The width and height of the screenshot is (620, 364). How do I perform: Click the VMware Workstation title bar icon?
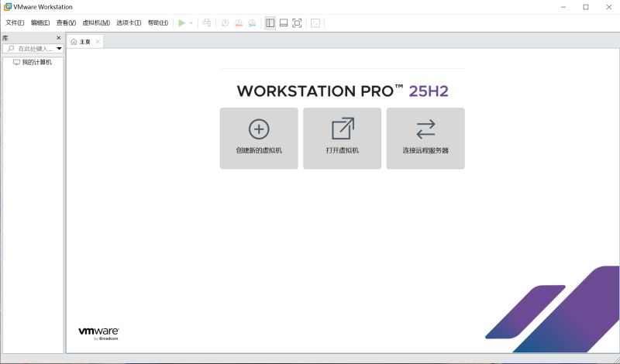(x=7, y=7)
